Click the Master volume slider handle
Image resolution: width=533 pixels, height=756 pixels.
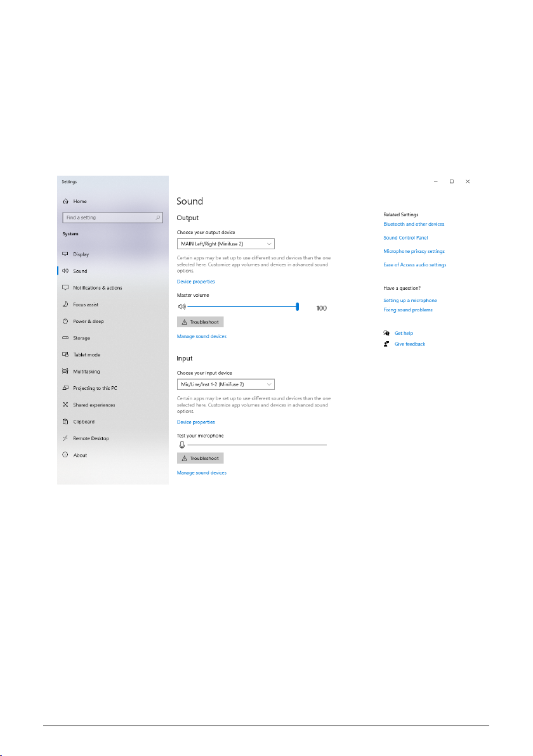click(x=298, y=306)
